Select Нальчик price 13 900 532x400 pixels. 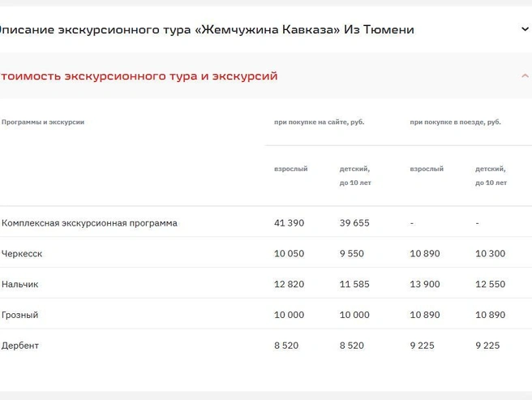[x=425, y=284]
